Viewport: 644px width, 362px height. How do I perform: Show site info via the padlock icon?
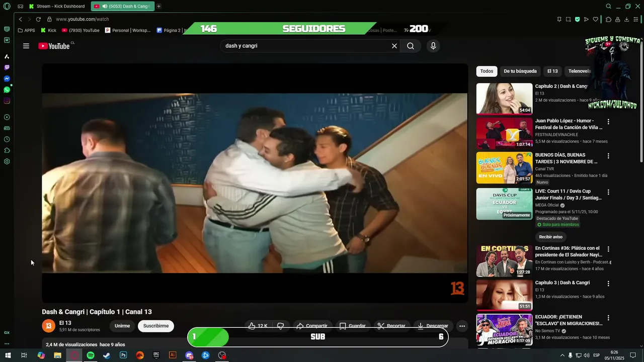49,19
